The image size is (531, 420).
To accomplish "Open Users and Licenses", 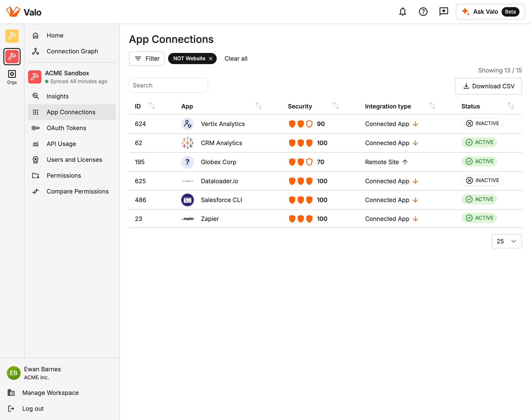I will point(72,160).
